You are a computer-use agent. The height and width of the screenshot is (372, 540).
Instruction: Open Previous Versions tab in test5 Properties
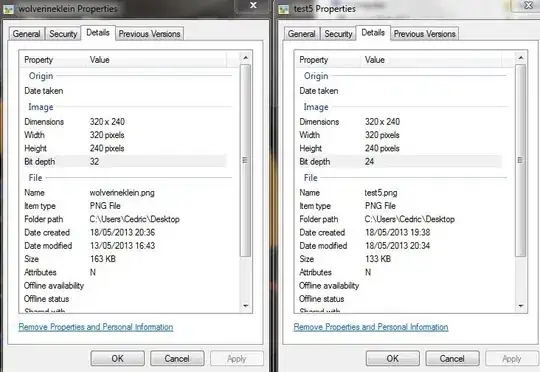point(425,34)
